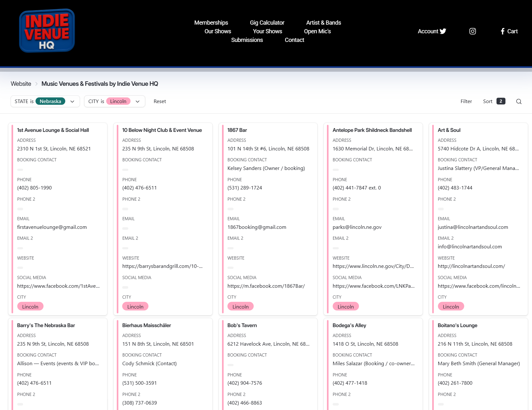
Task: Open the m.facebook.com/1867Bar social link
Action: click(266, 286)
